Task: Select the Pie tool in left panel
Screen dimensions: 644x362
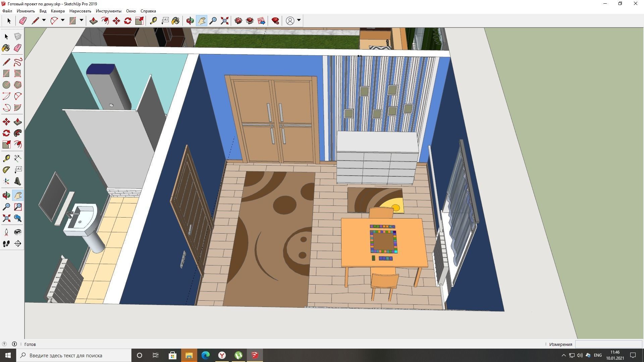Action: coord(18,108)
